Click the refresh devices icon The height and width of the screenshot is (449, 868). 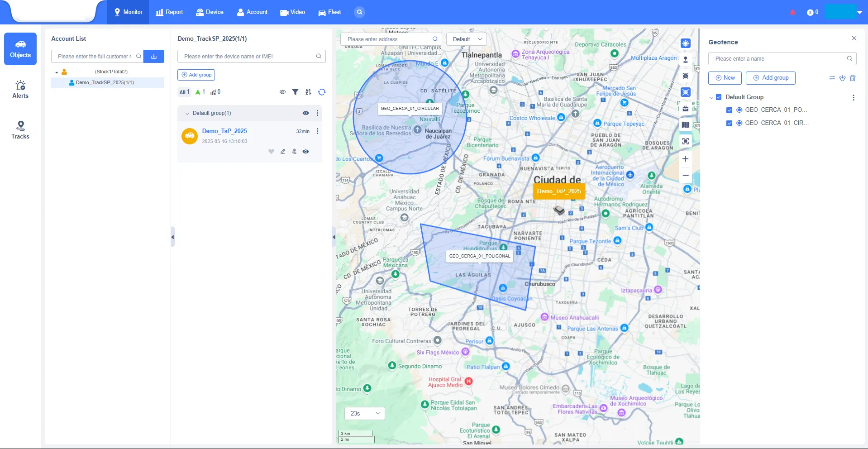pos(321,92)
